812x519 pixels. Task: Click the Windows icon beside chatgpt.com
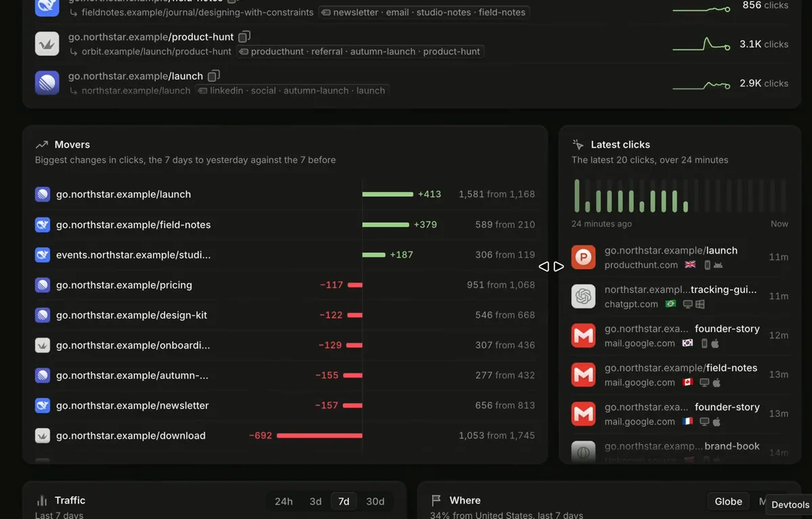click(x=700, y=304)
